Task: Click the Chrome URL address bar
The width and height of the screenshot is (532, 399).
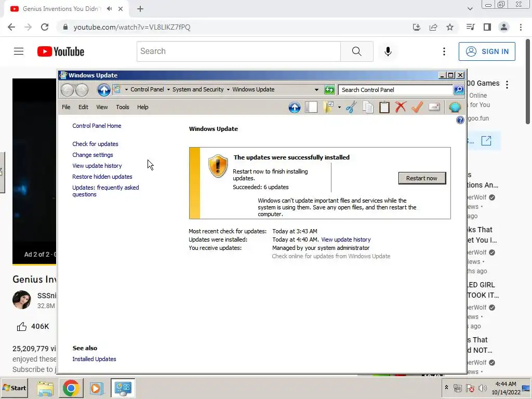Action: tap(234, 27)
